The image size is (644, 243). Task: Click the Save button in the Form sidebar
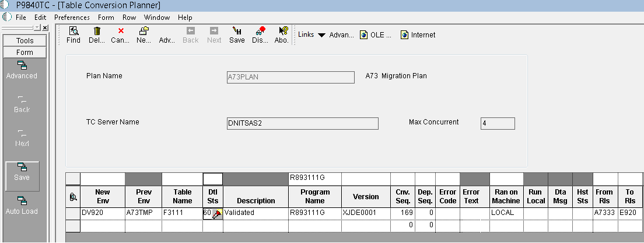(22, 176)
